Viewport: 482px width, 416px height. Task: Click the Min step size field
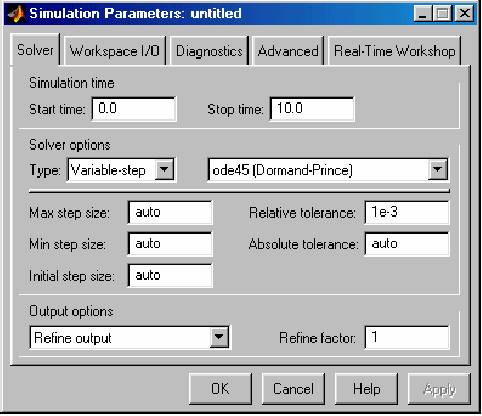coord(170,244)
